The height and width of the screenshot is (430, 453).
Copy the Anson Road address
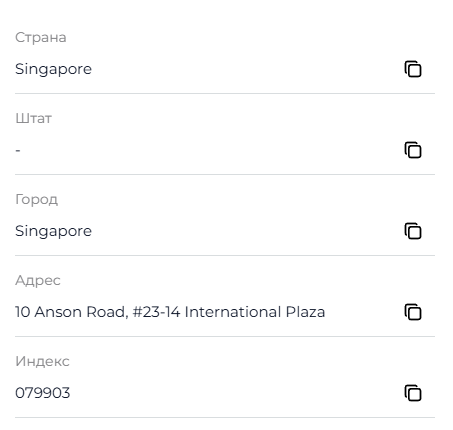click(x=413, y=312)
